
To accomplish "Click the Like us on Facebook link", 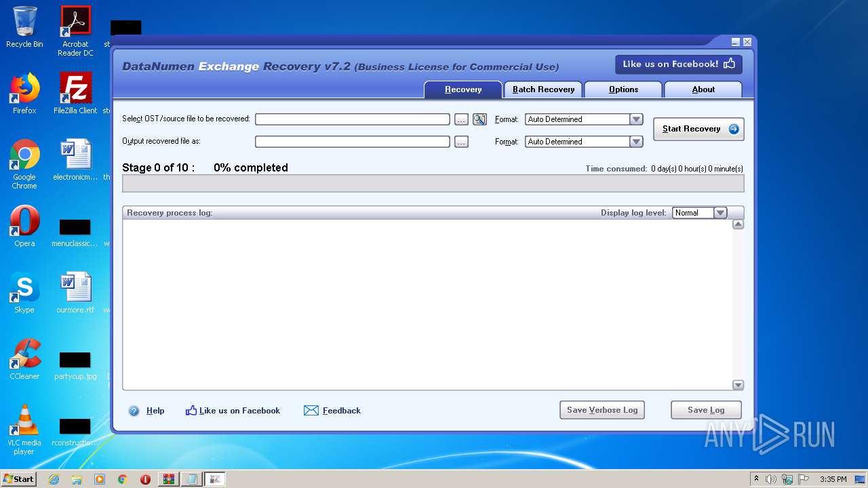I will pos(239,411).
